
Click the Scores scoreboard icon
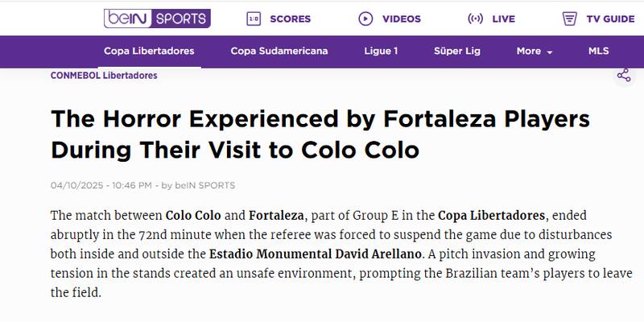253,18
